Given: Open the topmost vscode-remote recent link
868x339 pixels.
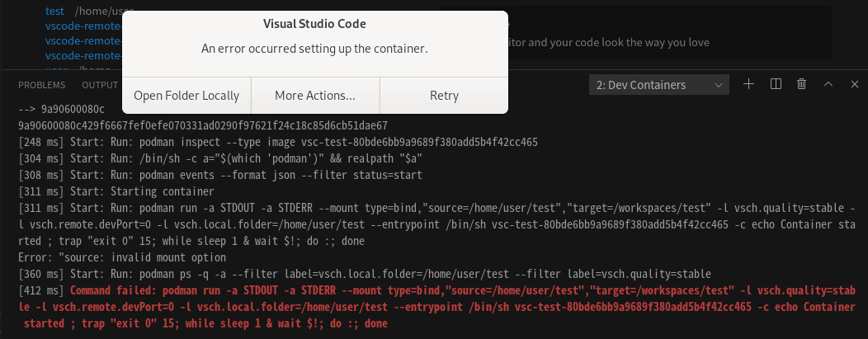Looking at the screenshot, I should pos(83,26).
